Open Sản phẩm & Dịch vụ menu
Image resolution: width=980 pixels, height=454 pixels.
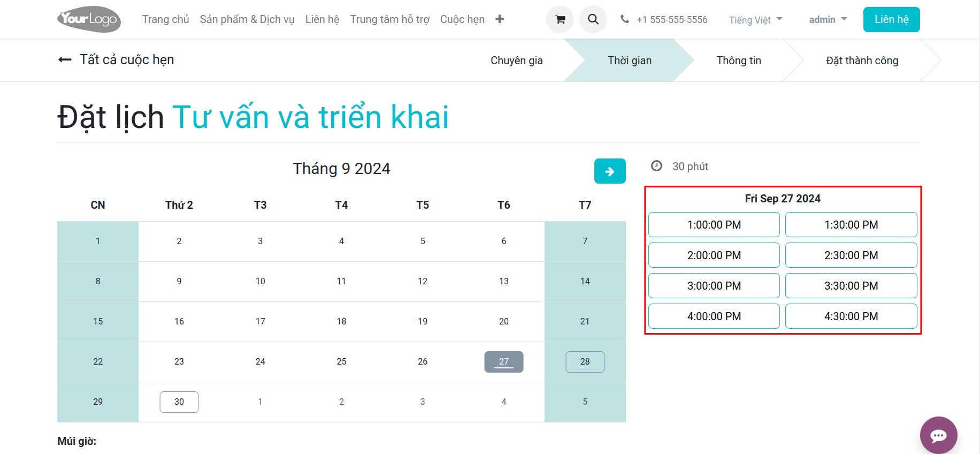247,19
